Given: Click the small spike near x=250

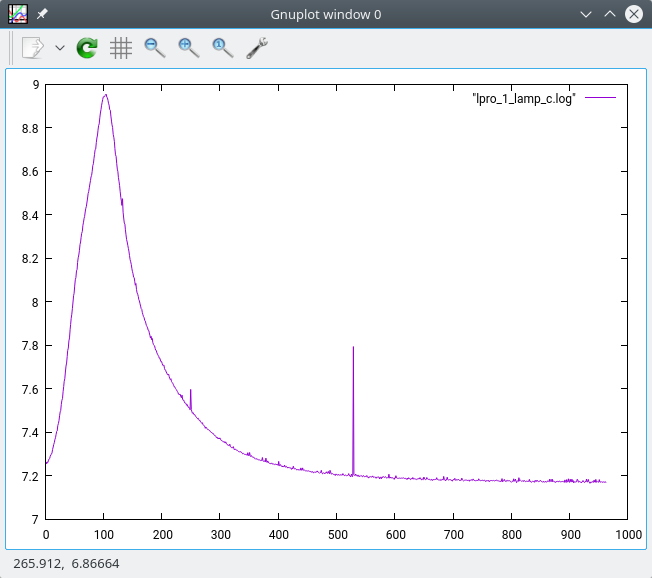Looking at the screenshot, I should point(190,399).
